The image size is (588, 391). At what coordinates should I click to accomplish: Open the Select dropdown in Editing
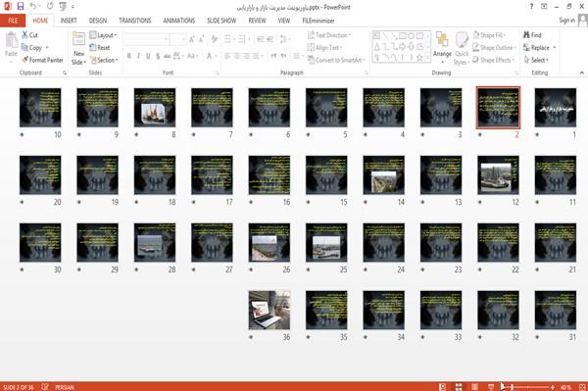[x=536, y=60]
